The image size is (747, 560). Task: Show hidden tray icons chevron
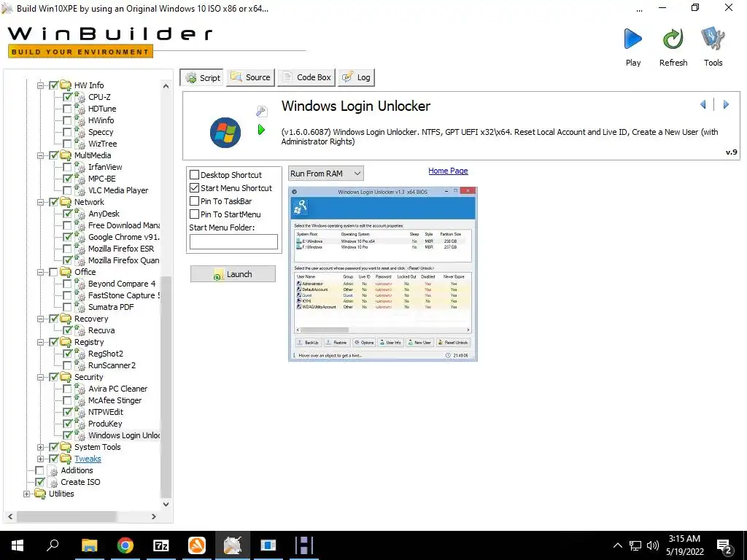pyautogui.click(x=617, y=545)
